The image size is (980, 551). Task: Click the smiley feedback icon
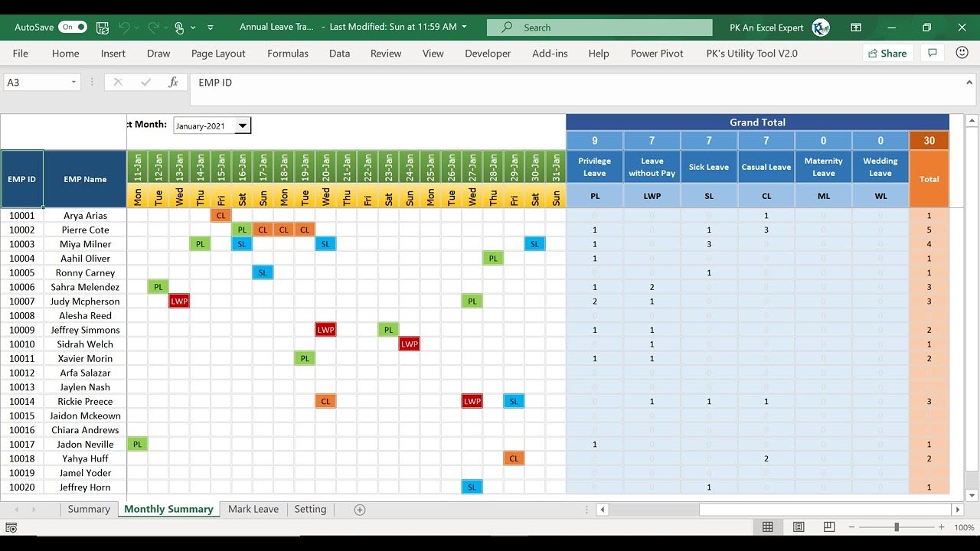[962, 53]
